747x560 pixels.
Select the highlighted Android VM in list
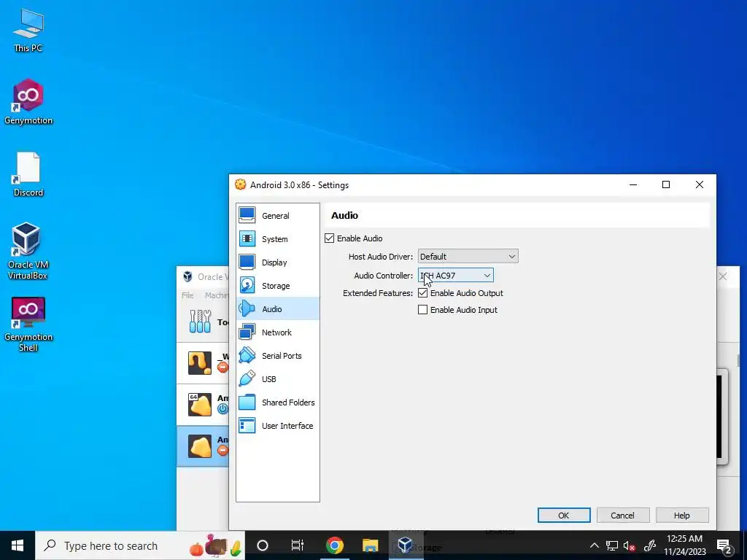coord(203,446)
